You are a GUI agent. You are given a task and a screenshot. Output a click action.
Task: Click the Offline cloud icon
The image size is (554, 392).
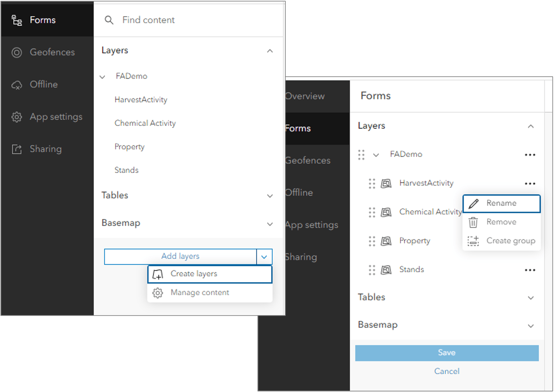pos(16,85)
